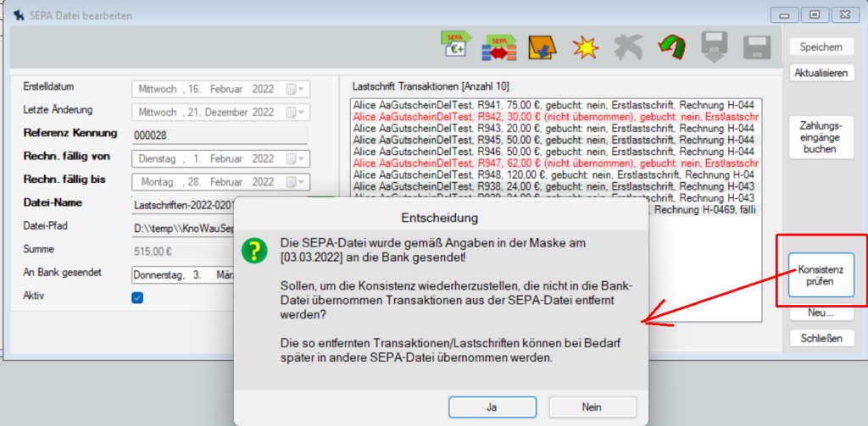Click the gray floppy disk with arrow icon
This screenshot has width=868, height=426.
point(714,47)
